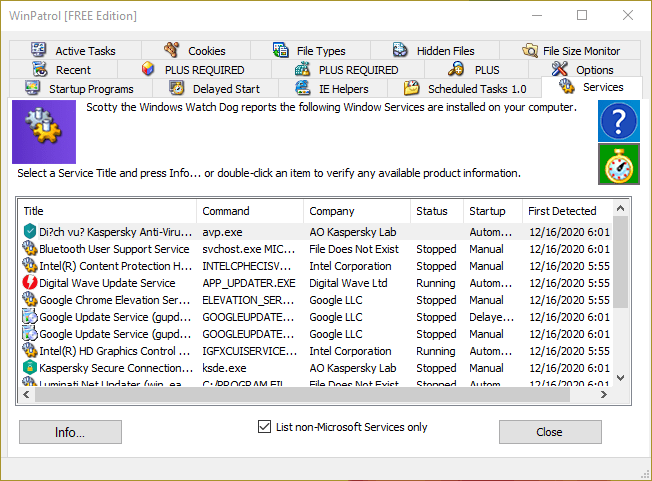Image resolution: width=652 pixels, height=481 pixels.
Task: Open the PLUS tab with magnifier icon
Action: pyautogui.click(x=476, y=69)
